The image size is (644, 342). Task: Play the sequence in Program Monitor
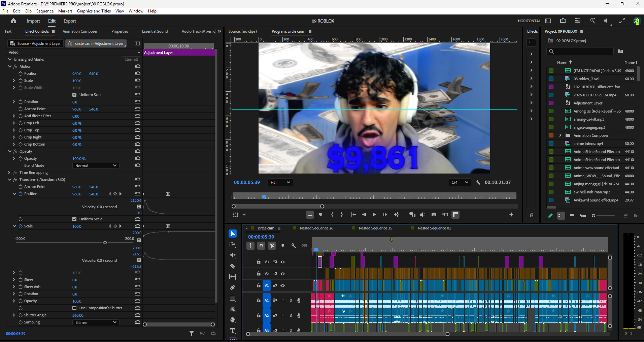coord(374,215)
